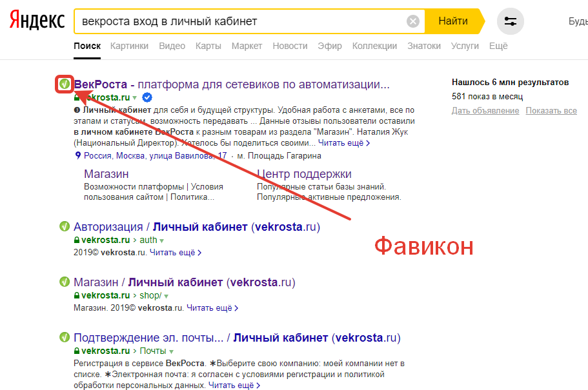
Task: Expand the arrow after the auth breadcrumb
Action: pyautogui.click(x=162, y=241)
